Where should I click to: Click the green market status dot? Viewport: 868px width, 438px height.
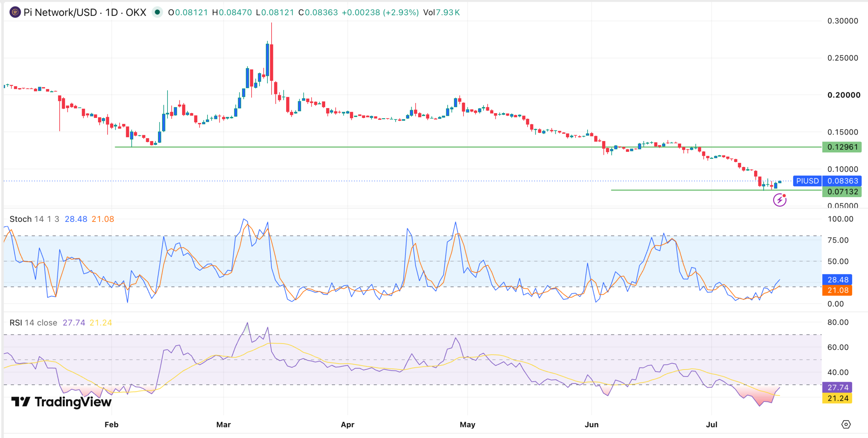(x=157, y=13)
